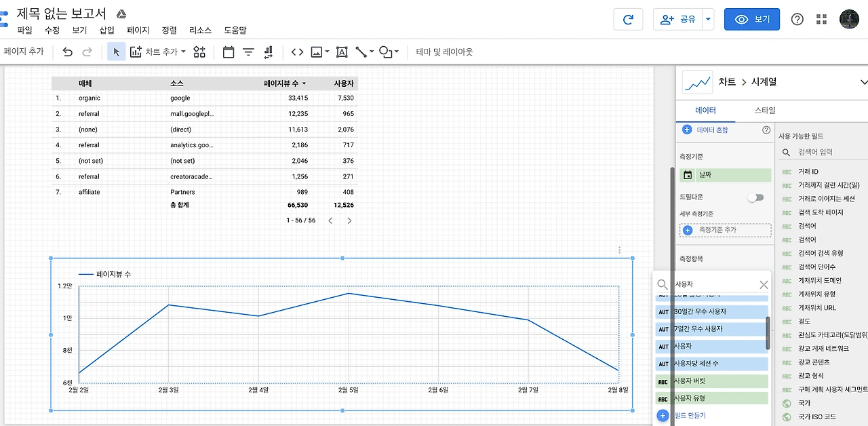Clear the 사용자 search field

click(764, 285)
